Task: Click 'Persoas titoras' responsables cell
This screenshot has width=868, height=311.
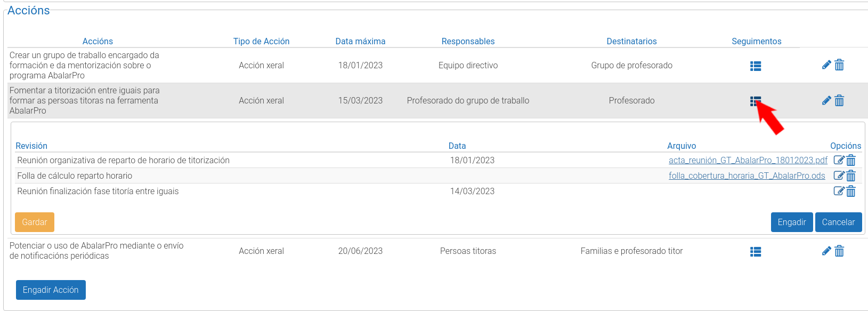Action: pos(468,251)
